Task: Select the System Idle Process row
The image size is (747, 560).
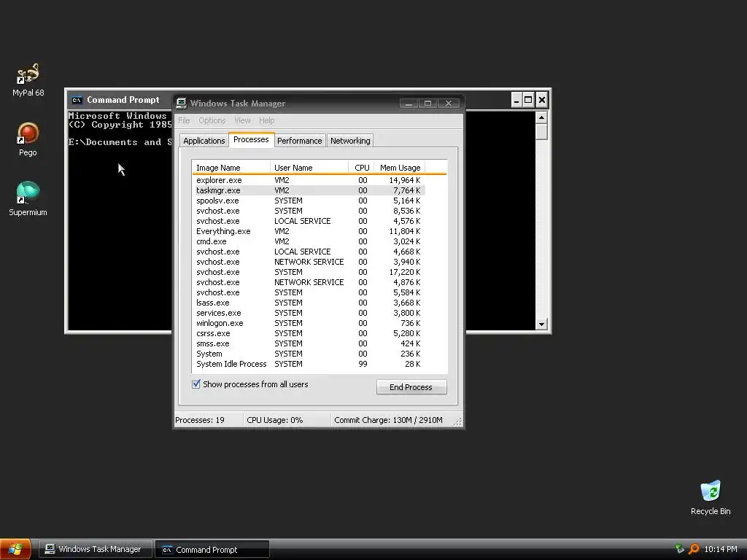Action: [x=309, y=364]
